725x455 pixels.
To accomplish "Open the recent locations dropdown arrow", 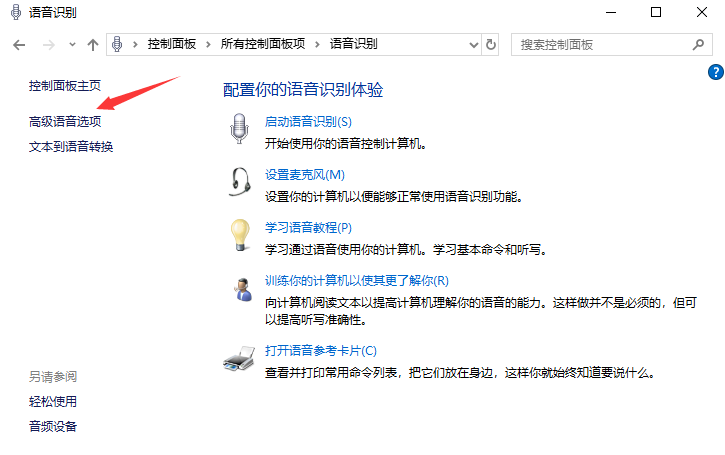I will [72, 45].
